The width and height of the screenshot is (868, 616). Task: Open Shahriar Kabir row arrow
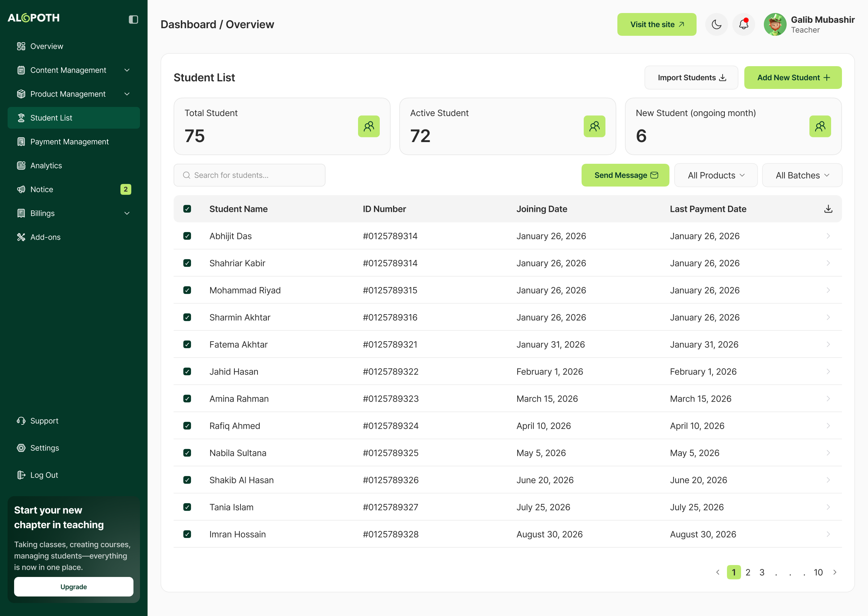[x=828, y=263]
